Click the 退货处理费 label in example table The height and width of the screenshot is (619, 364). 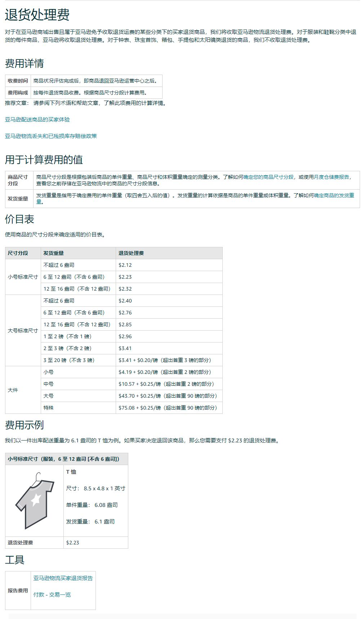pos(35,543)
